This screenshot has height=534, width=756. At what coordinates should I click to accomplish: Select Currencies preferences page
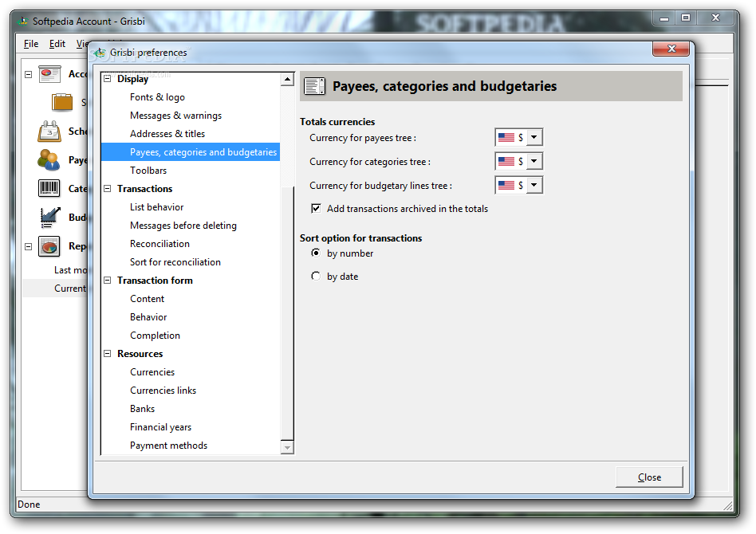152,371
